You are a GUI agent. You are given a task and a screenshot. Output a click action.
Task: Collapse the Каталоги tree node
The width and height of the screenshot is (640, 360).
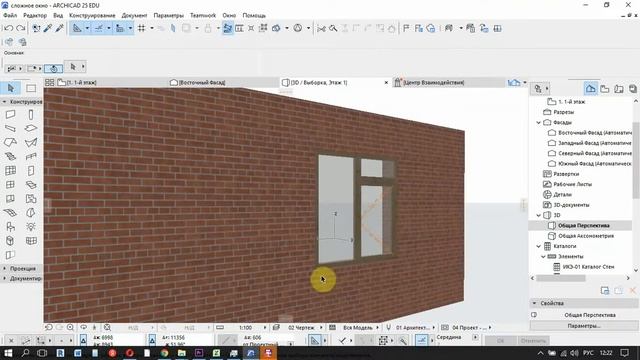pyautogui.click(x=538, y=246)
